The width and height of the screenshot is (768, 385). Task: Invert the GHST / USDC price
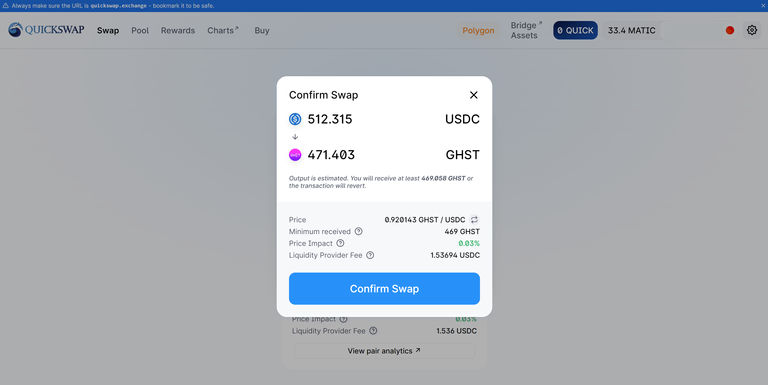[x=474, y=219]
